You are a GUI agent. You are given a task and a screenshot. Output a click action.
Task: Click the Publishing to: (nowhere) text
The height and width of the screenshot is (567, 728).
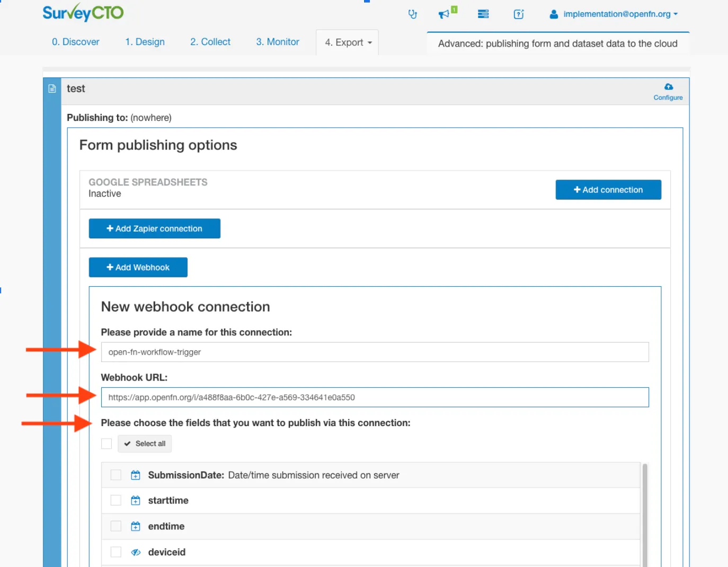[x=119, y=118]
